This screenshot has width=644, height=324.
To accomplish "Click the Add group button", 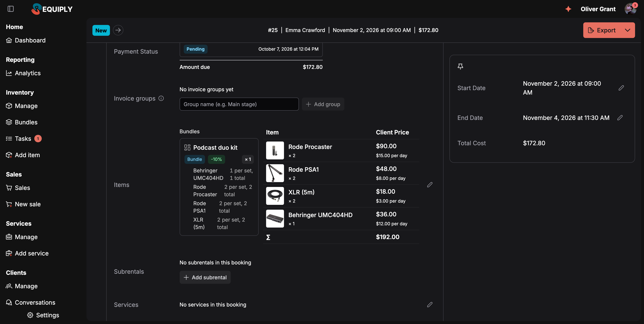I will pyautogui.click(x=323, y=104).
